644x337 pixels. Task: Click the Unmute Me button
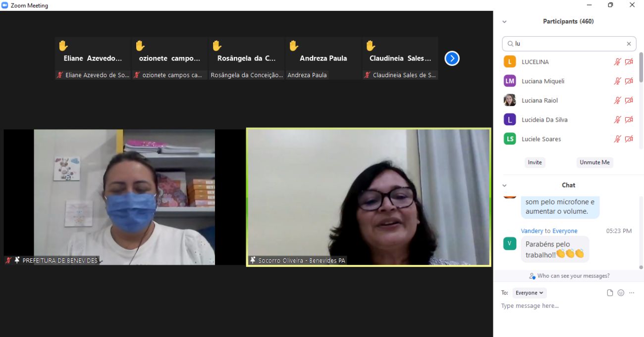click(594, 162)
